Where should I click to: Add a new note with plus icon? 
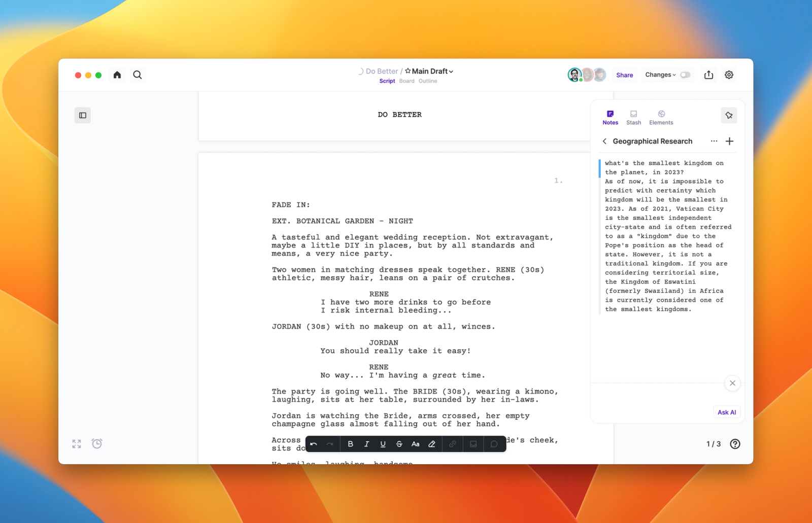click(x=729, y=141)
